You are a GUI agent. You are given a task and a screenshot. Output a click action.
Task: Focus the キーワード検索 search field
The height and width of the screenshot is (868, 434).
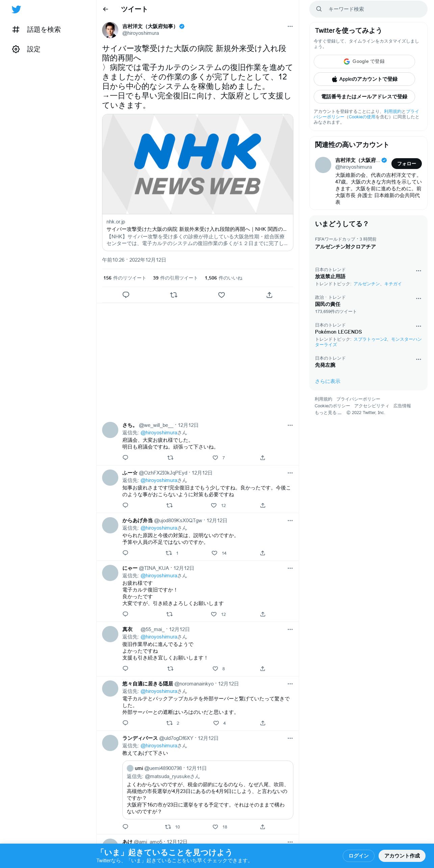tap(368, 9)
